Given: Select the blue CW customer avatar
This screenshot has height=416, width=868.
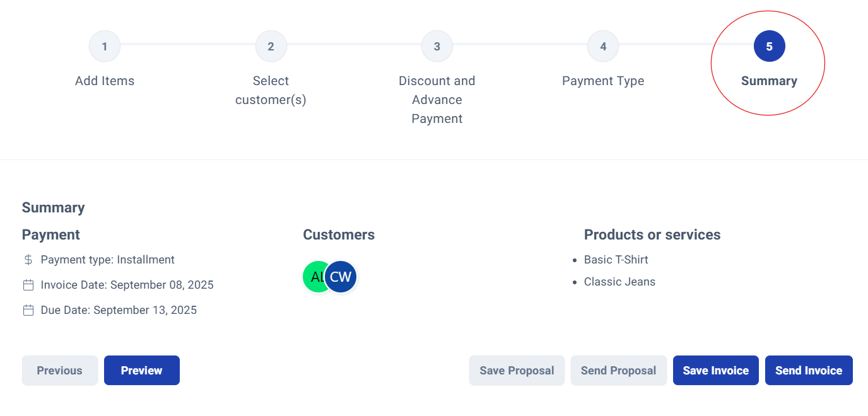Looking at the screenshot, I should (341, 277).
